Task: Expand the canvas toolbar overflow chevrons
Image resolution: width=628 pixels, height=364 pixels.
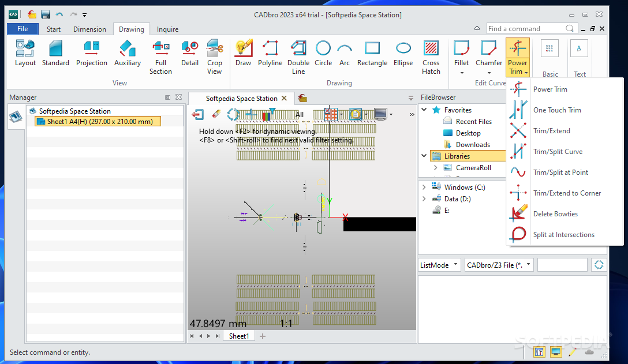Action: [412, 115]
